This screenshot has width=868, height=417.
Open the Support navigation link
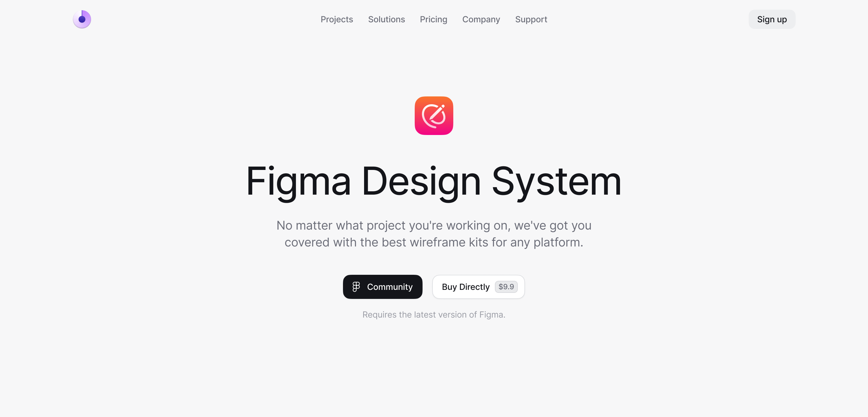[x=531, y=19]
